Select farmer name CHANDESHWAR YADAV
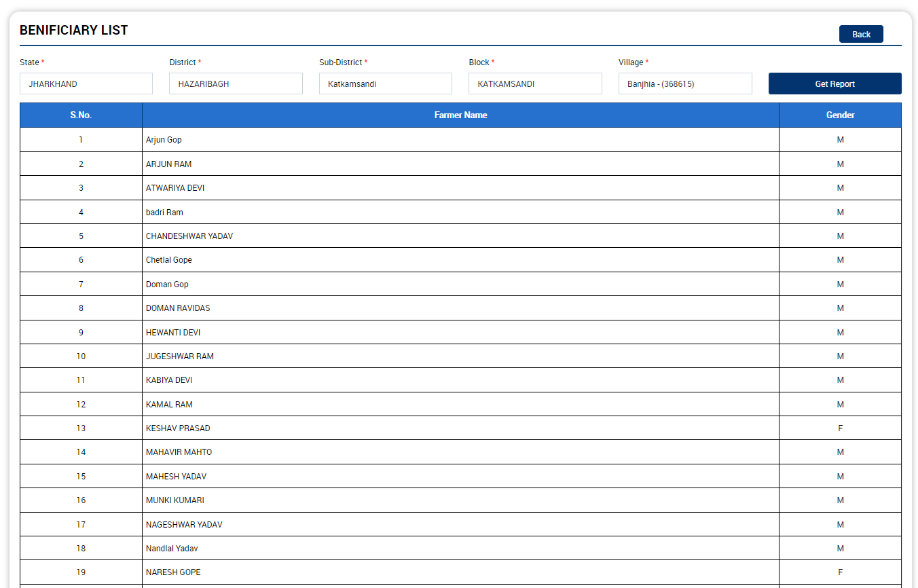Screen dimensions: 918x588 tap(189, 236)
